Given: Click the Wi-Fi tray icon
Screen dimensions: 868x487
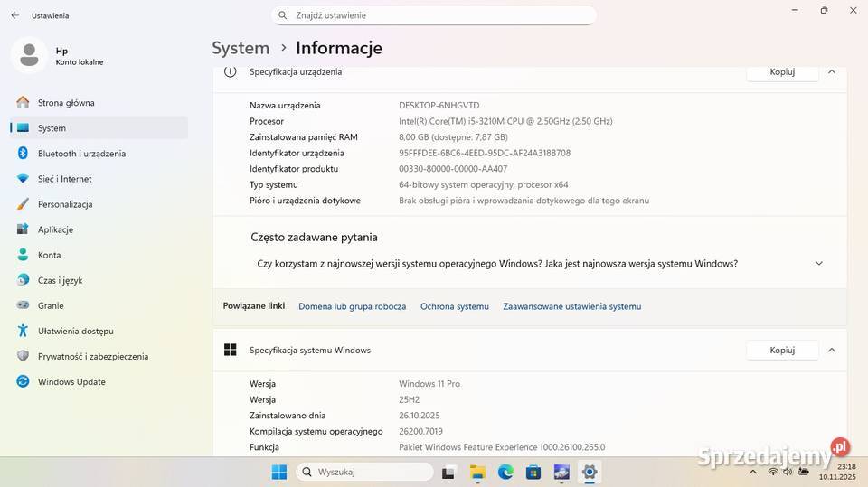Looking at the screenshot, I should coord(773,472).
